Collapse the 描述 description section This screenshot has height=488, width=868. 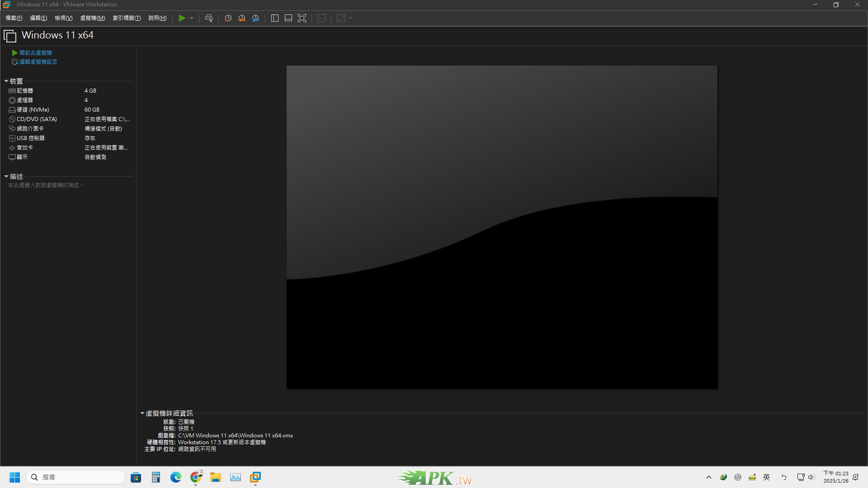(6, 177)
